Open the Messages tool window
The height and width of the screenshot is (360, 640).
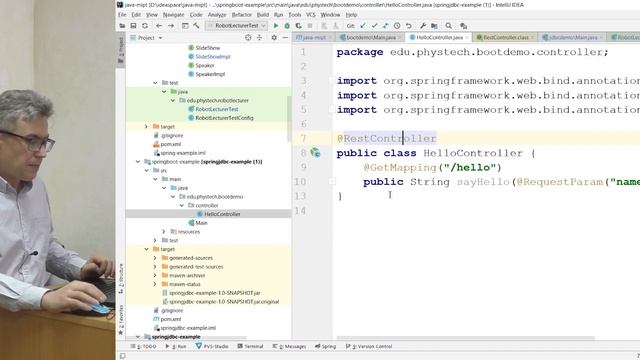click(289, 346)
